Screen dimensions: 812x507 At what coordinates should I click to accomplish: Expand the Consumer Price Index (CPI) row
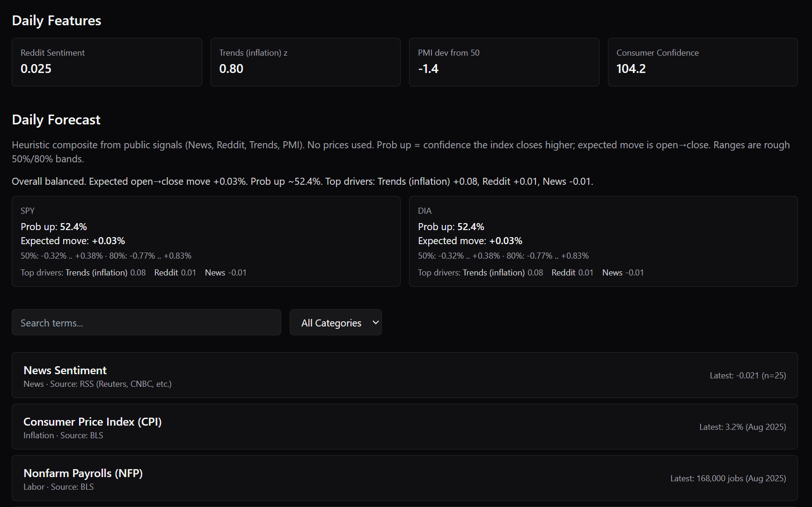pos(404,427)
